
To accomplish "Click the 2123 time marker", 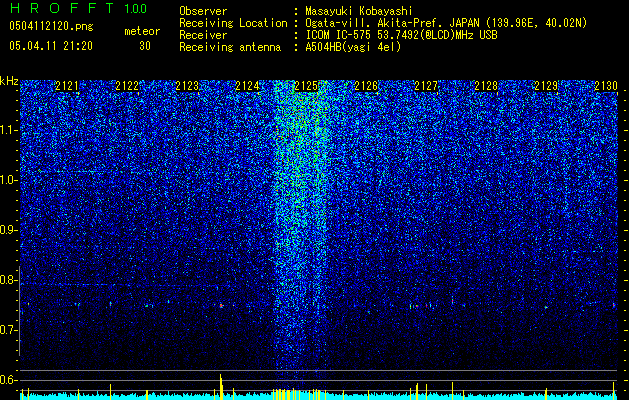I will (x=187, y=85).
